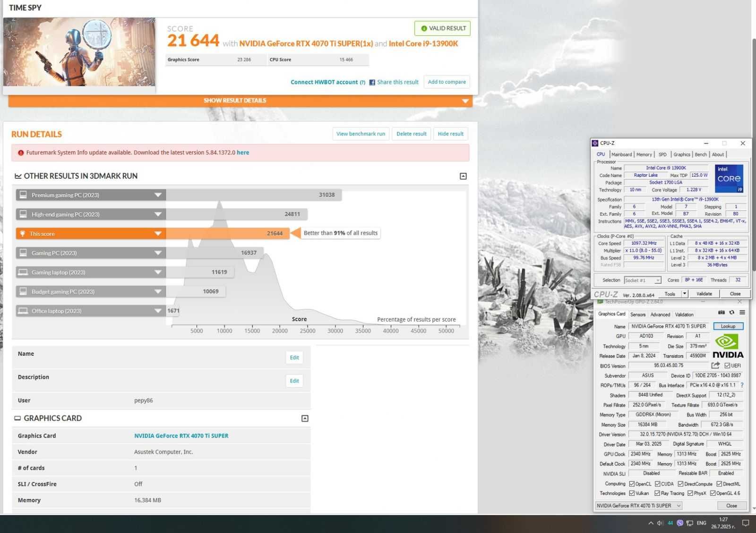Open the network icon in system tray
This screenshot has height=533, width=756.
pos(690,523)
